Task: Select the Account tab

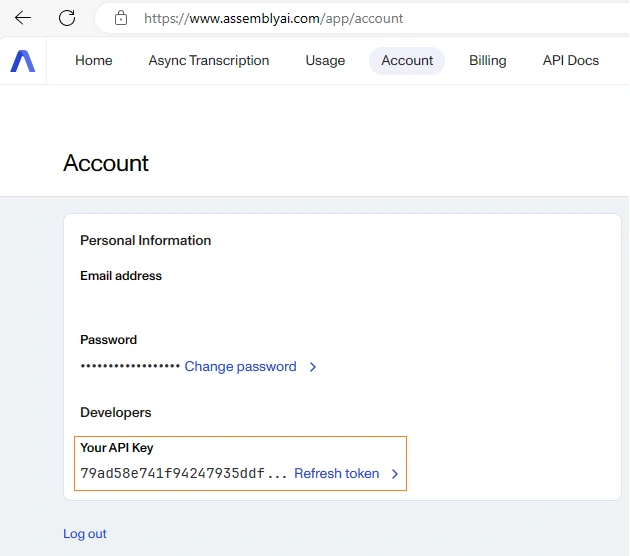Action: (407, 61)
